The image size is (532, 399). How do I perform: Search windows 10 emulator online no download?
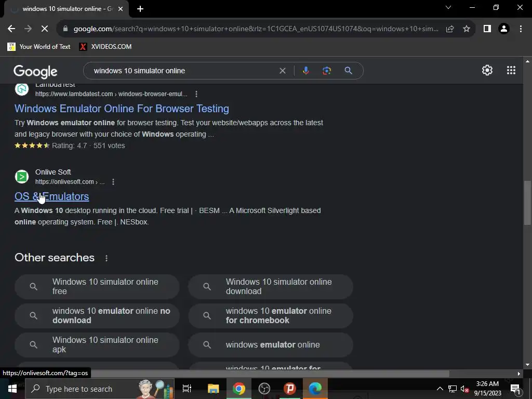tap(97, 315)
